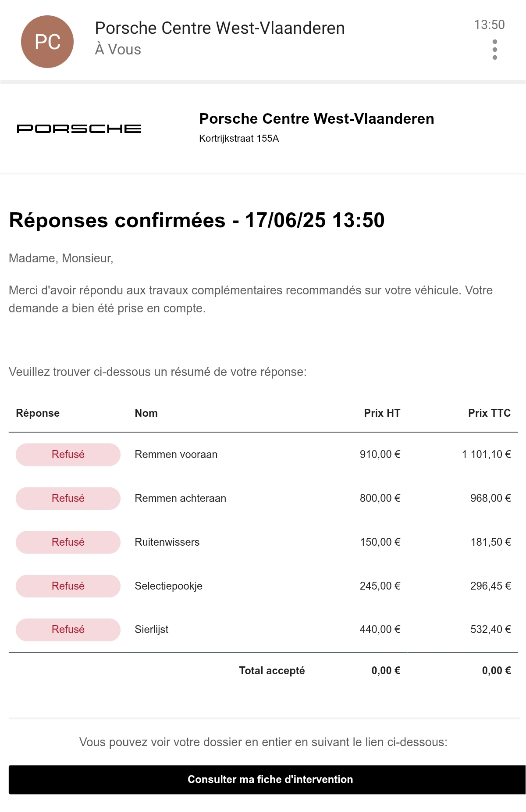Click the Prix TTC column header

pos(489,413)
